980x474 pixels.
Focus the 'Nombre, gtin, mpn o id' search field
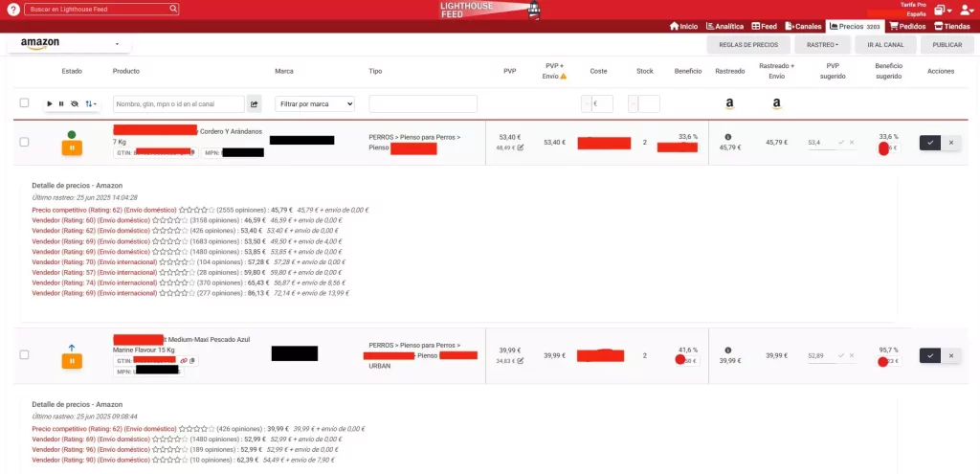[179, 103]
